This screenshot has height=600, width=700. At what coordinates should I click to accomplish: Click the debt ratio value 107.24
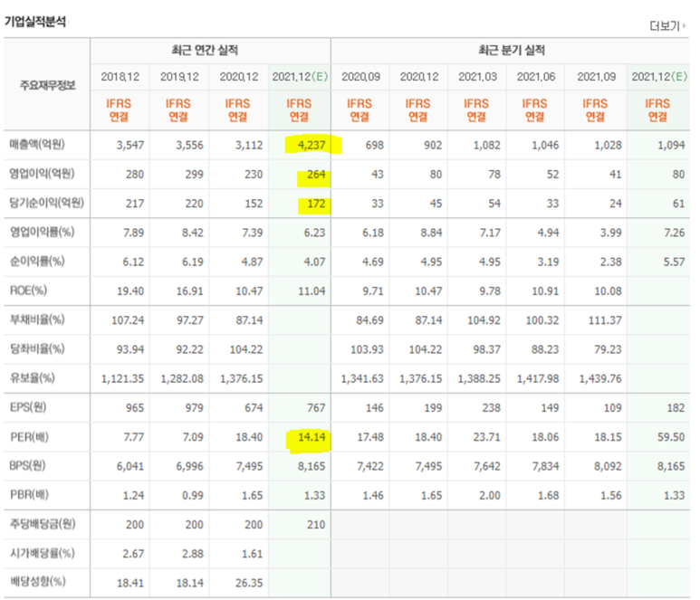point(128,320)
